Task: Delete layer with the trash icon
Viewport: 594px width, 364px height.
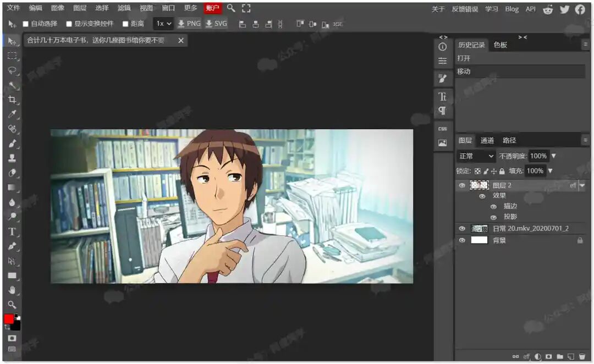Action: tap(582, 356)
